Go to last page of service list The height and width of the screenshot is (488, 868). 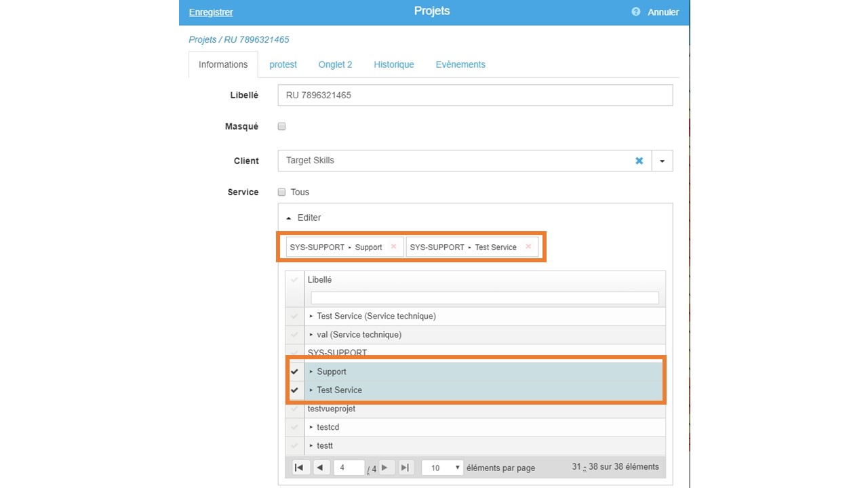[x=405, y=468]
